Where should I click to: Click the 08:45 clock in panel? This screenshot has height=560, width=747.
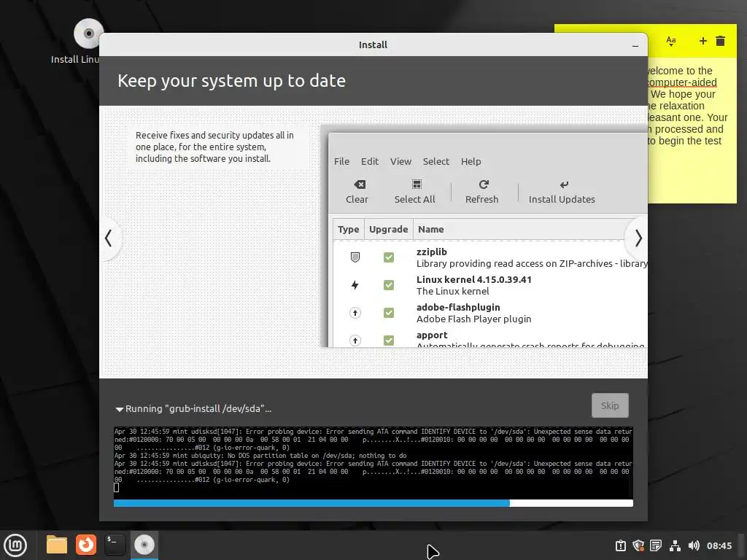click(719, 545)
